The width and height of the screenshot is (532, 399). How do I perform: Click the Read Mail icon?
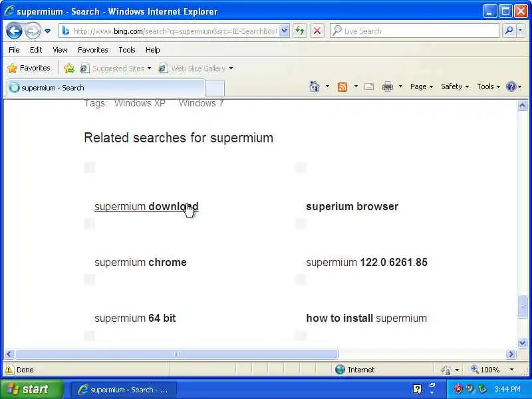(x=369, y=86)
